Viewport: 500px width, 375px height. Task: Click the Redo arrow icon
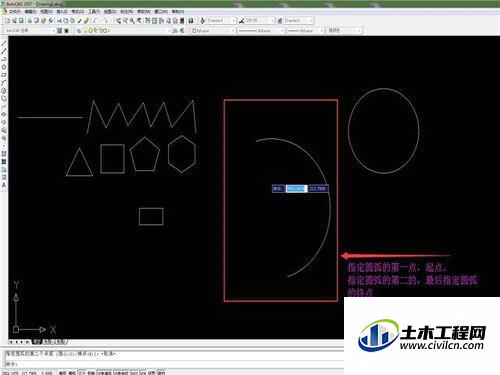106,21
